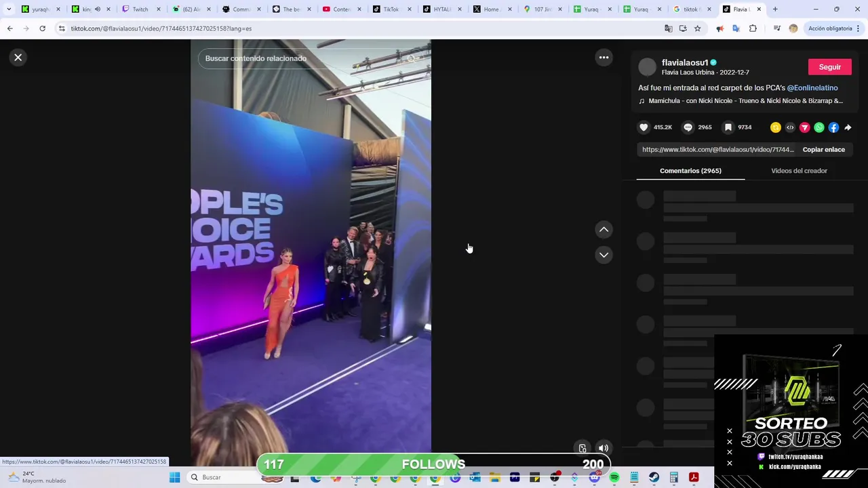Click the Chrome address bar URL

coord(161,28)
